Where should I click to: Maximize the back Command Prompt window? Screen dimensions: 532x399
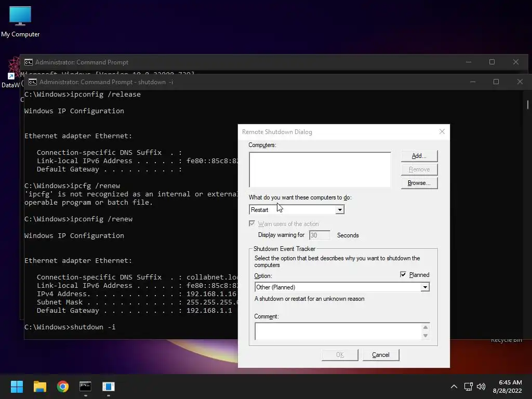[492, 62]
